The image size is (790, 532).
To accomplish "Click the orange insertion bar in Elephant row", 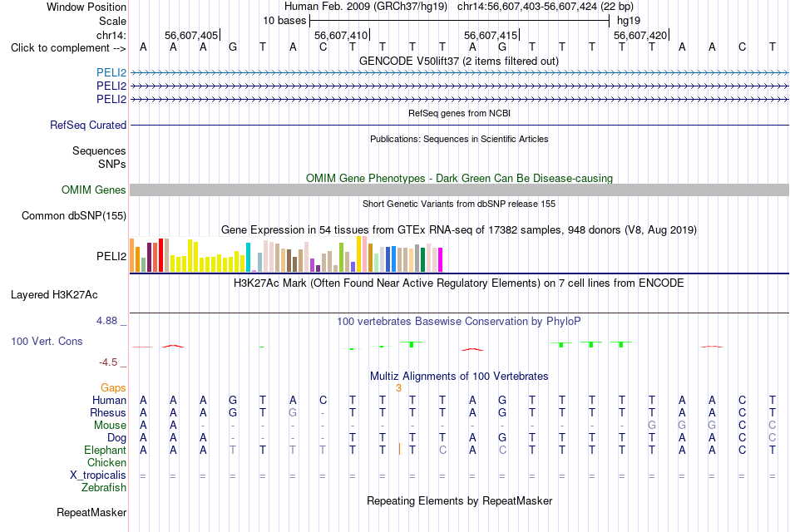I will pyautogui.click(x=399, y=450).
